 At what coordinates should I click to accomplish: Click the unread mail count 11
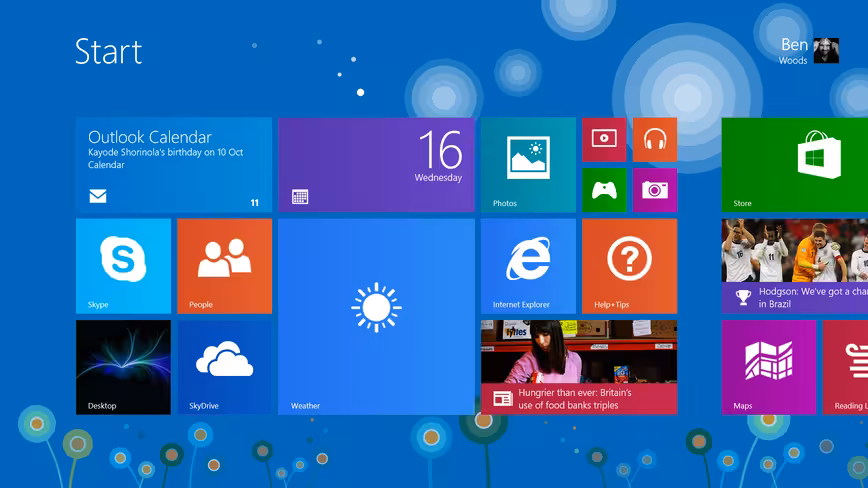(255, 203)
